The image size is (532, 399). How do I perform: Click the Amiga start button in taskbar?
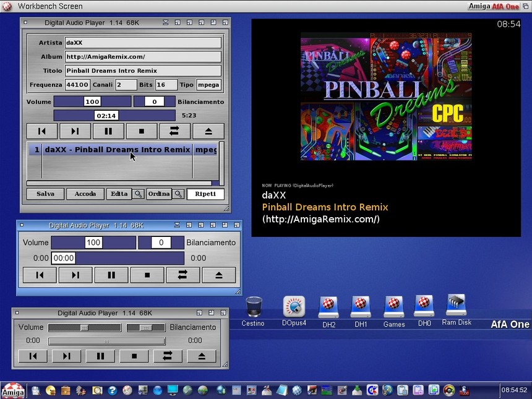[13, 390]
